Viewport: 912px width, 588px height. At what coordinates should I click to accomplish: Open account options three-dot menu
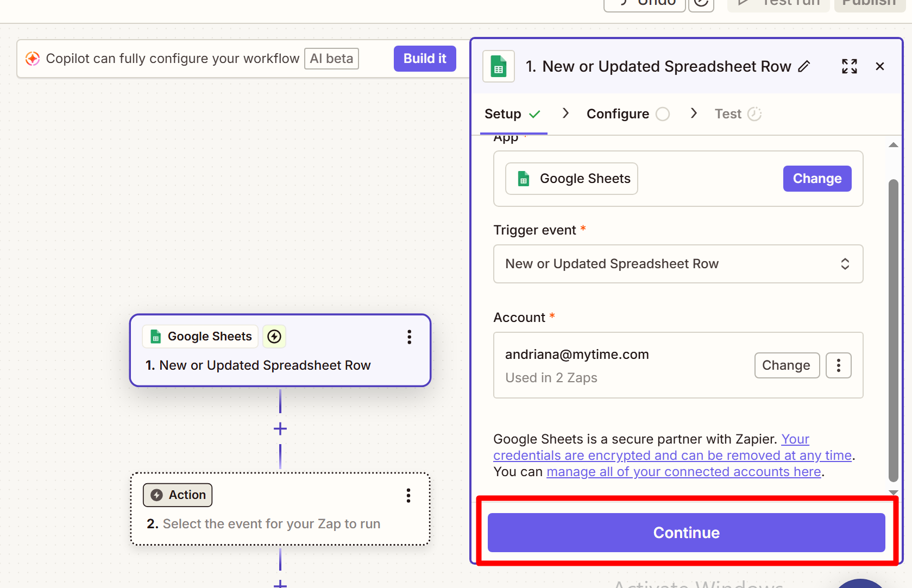pos(839,365)
